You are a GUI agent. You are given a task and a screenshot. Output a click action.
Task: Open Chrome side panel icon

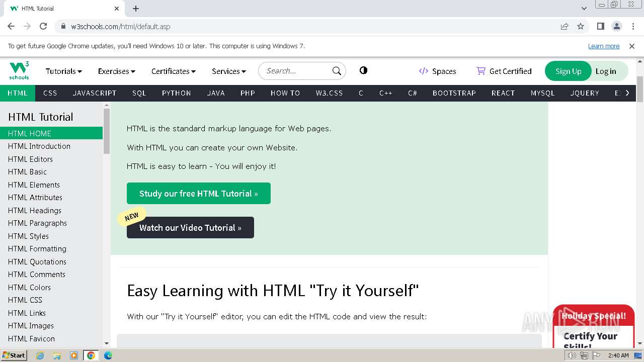pos(601,26)
